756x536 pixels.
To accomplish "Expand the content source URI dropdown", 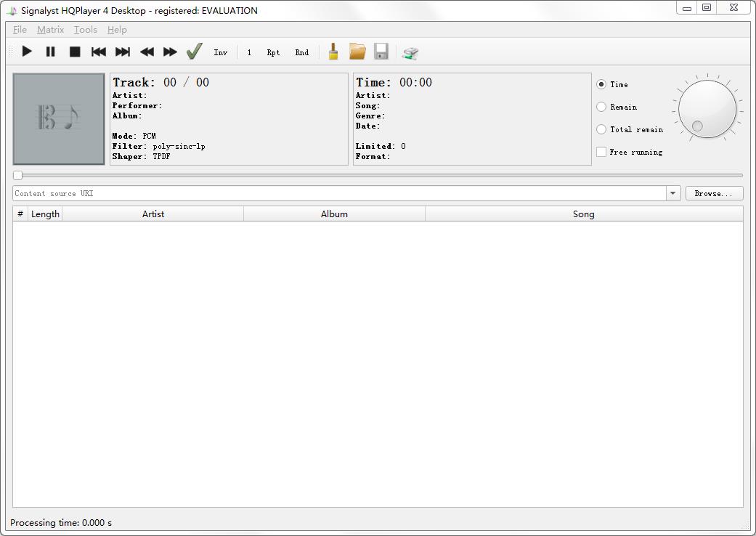I will tap(672, 193).
